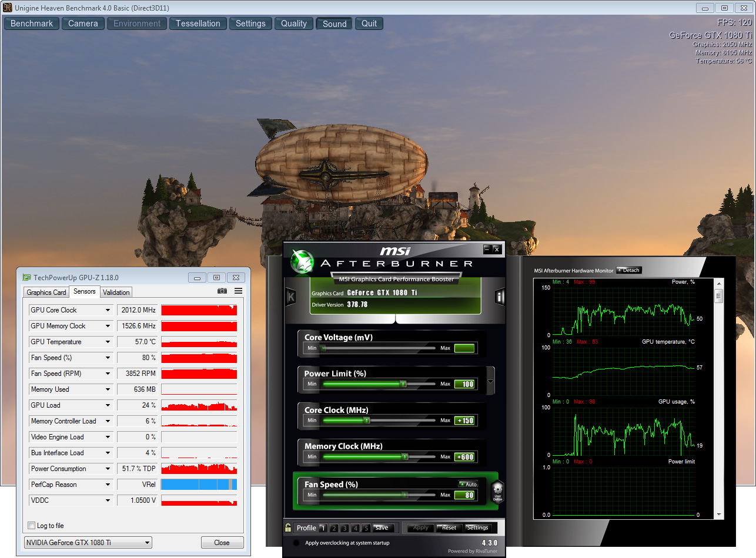
Task: Toggle Log to file checkbox
Action: pyautogui.click(x=32, y=526)
